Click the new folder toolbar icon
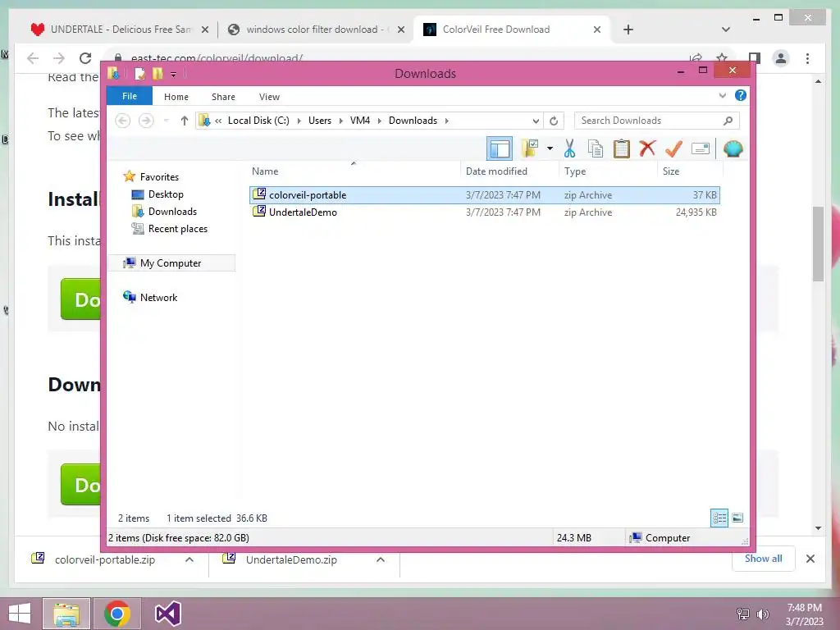Viewport: 840px width, 630px height. [530, 148]
